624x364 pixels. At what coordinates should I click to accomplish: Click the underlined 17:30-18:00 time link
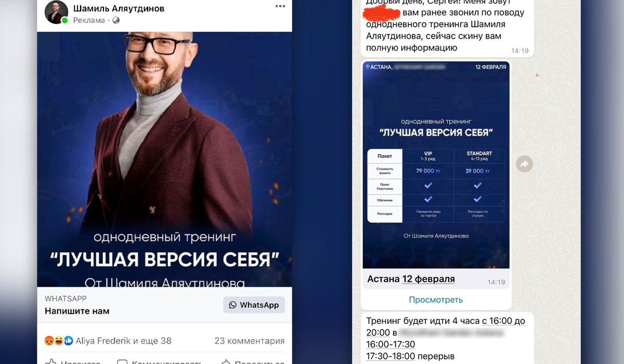(391, 356)
